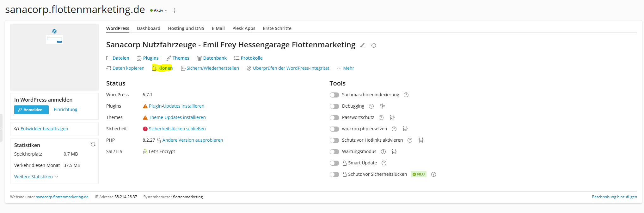The width and height of the screenshot is (644, 213).
Task: Click the WordPress site preview thumbnail
Action: pos(54,57)
